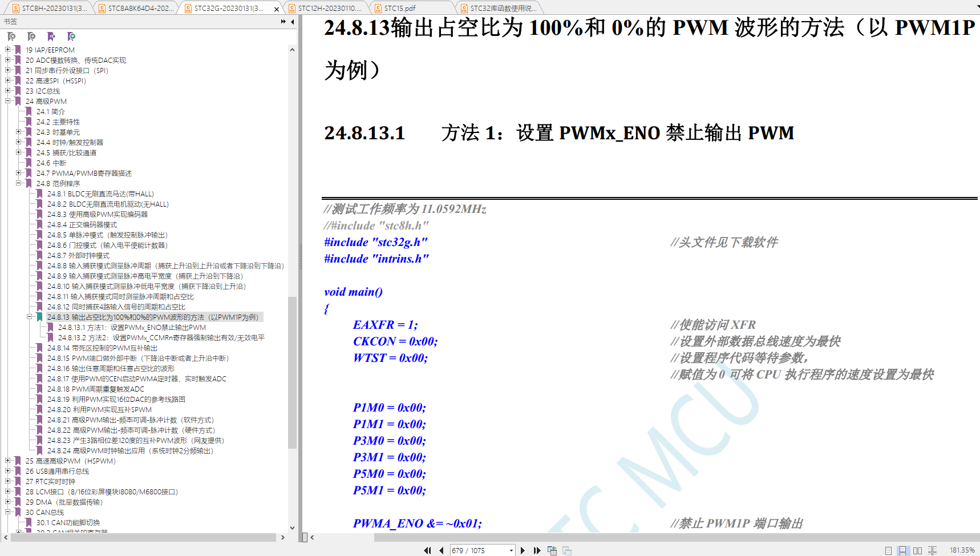Click the bookmark icon beside 24.8.13.1
Image resolution: width=980 pixels, height=556 pixels.
50,327
